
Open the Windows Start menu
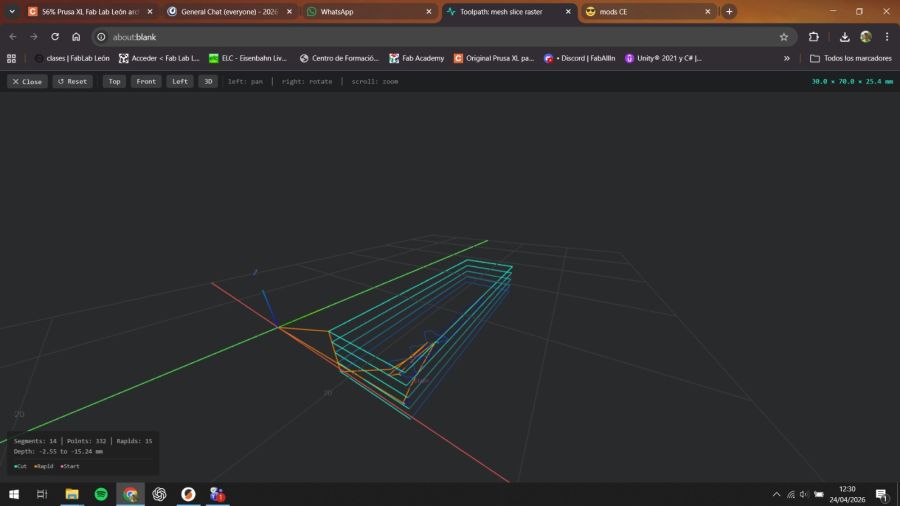(14, 494)
